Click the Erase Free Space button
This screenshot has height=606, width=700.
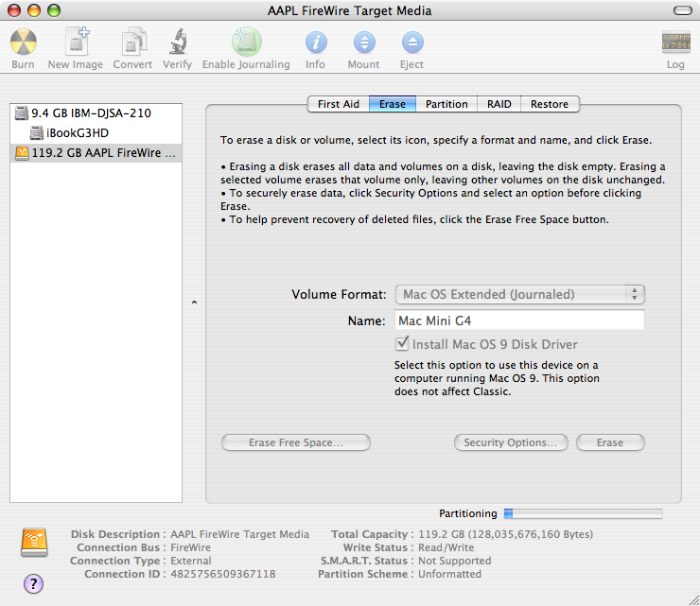click(x=296, y=442)
